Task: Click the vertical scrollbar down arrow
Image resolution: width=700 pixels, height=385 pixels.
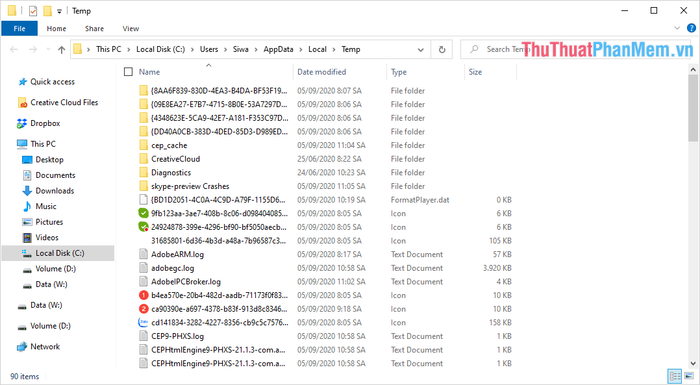Action: click(x=693, y=364)
